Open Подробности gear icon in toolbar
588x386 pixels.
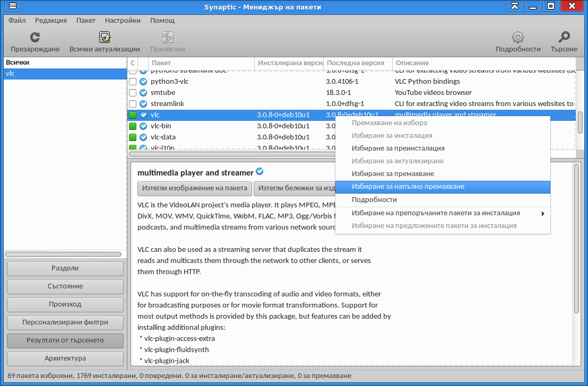point(518,37)
